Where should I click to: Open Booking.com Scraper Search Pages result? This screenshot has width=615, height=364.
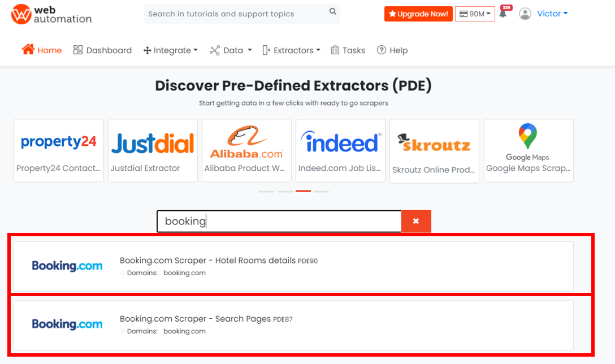293,325
